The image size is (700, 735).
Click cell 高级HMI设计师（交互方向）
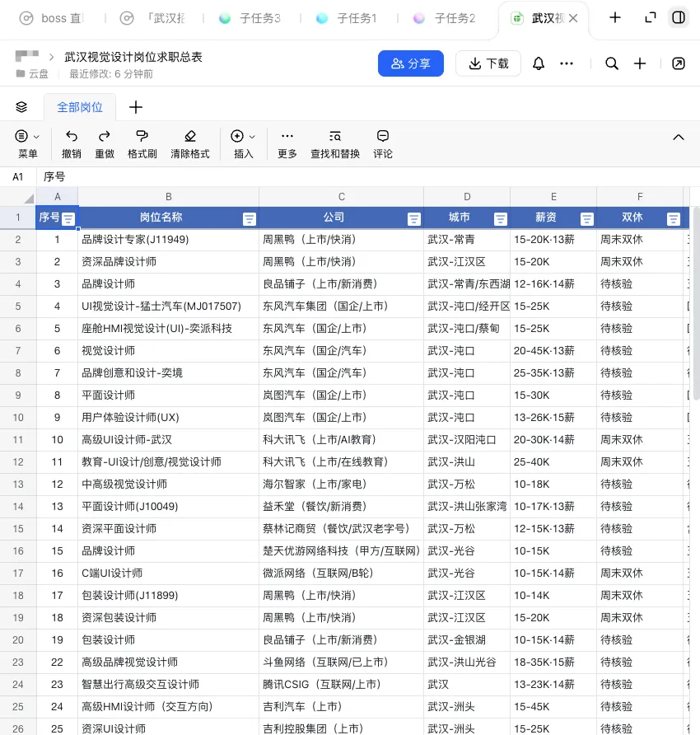168,706
